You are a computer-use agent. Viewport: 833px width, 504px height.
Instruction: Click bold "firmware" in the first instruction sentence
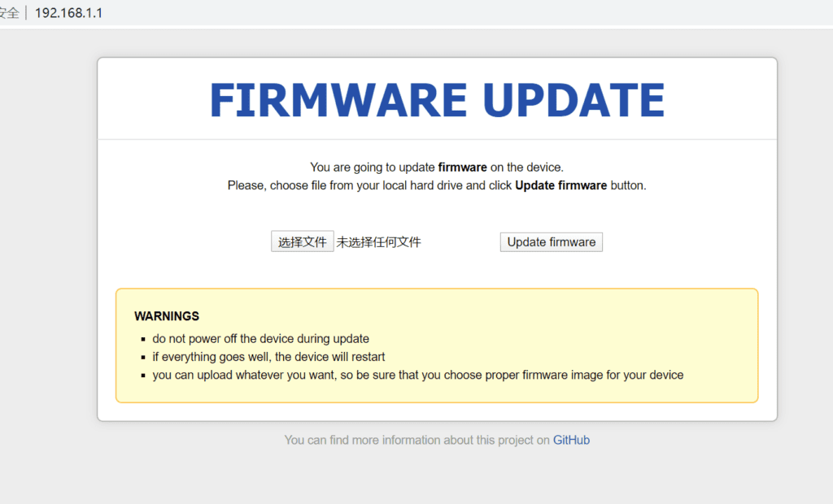pos(462,167)
